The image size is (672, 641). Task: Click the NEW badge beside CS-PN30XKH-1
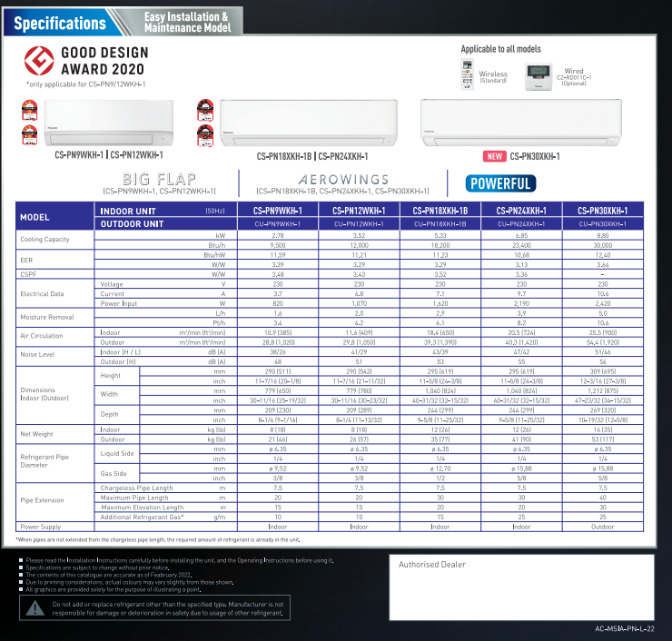(x=494, y=156)
